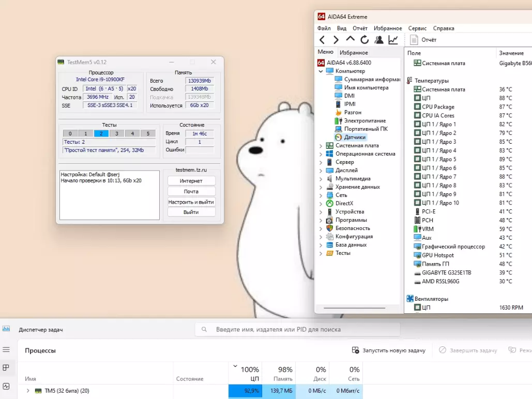This screenshot has height=399, width=532.
Task: Click the AIDA64 tree horizontal scrollbar
Action: 354,308
